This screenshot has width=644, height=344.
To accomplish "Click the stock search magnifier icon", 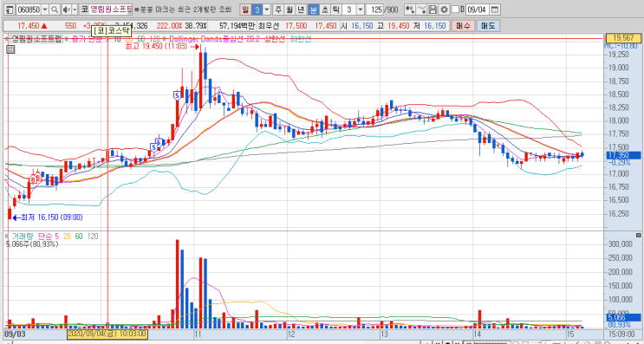I will (55, 9).
